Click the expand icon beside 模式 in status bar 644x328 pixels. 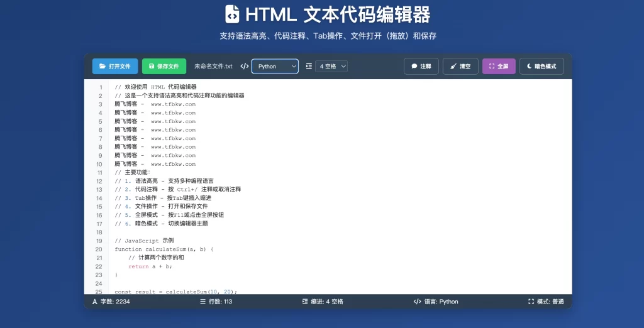[x=531, y=302]
